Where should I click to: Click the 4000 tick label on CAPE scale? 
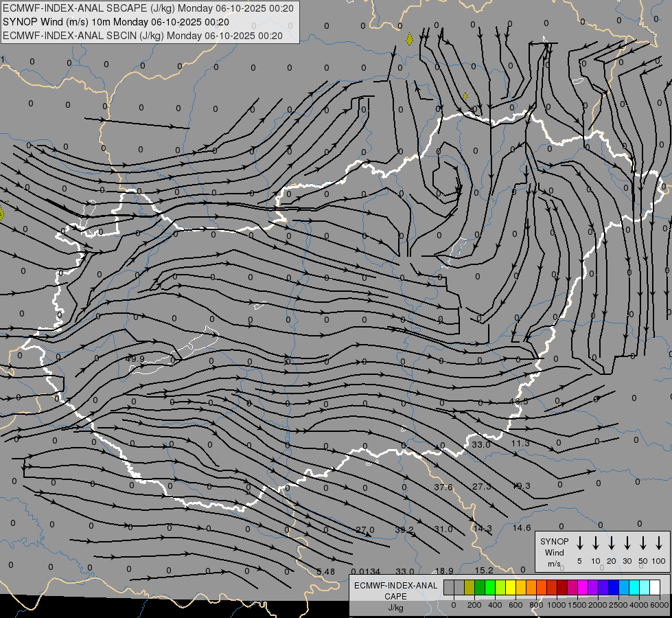pyautogui.click(x=639, y=605)
